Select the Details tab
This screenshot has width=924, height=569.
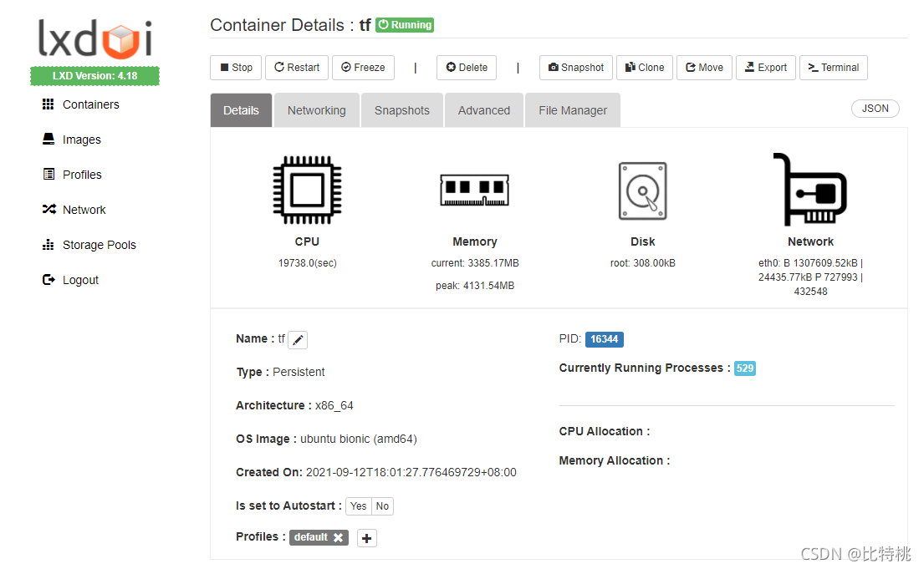pos(241,110)
